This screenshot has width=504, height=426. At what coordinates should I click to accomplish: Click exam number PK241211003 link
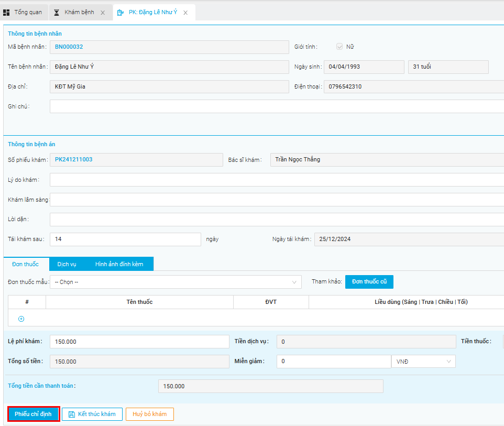73,159
